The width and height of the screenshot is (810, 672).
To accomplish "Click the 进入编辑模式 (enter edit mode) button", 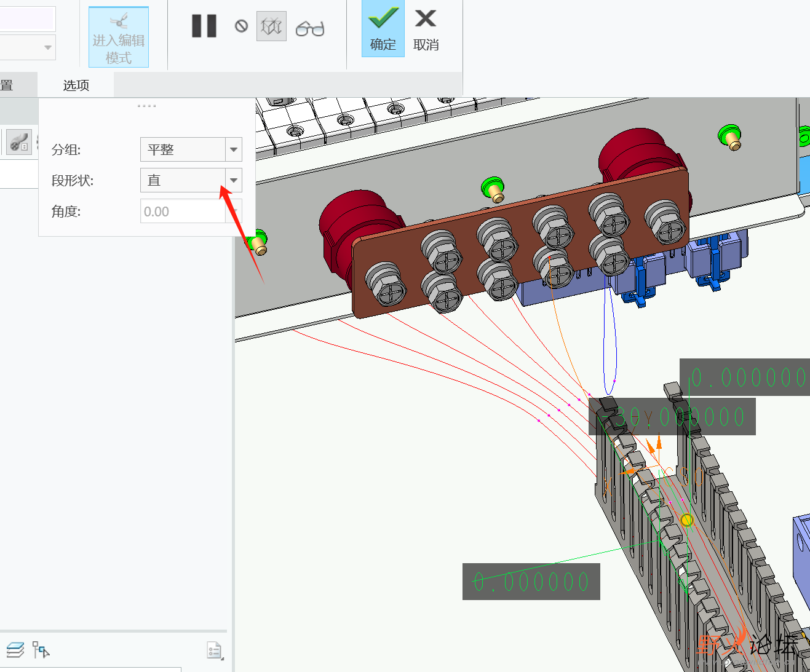I will tap(119, 38).
